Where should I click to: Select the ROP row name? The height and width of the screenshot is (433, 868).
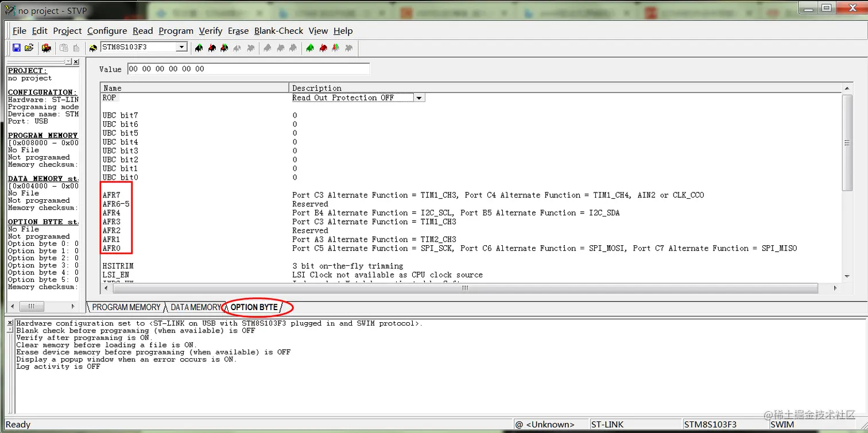[109, 98]
